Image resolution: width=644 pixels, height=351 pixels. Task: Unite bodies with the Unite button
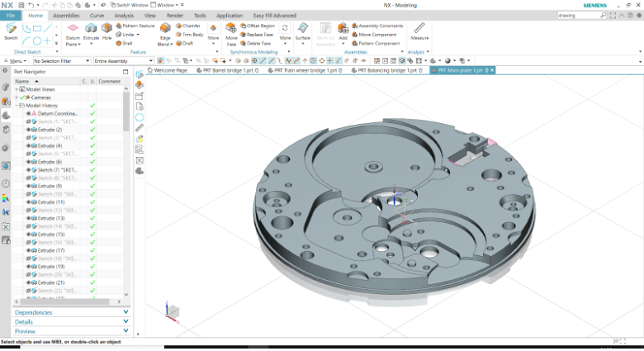coord(128,35)
